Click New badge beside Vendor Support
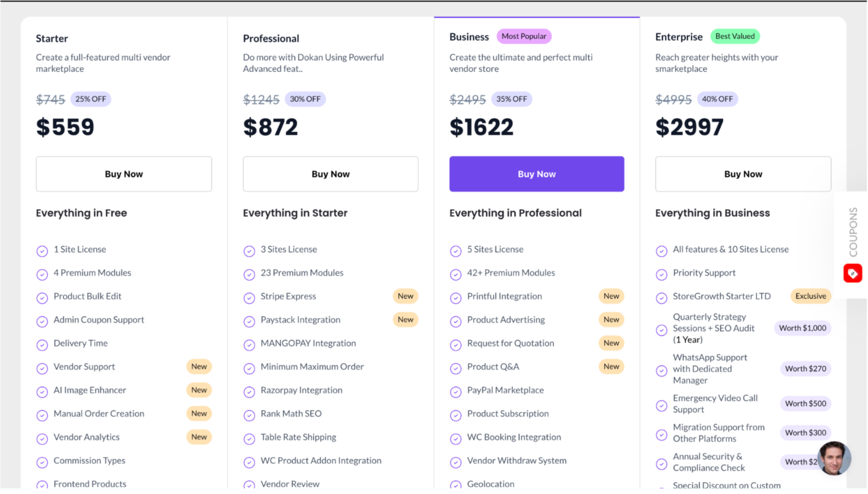Screen dimensions: 868x494 (199, 367)
